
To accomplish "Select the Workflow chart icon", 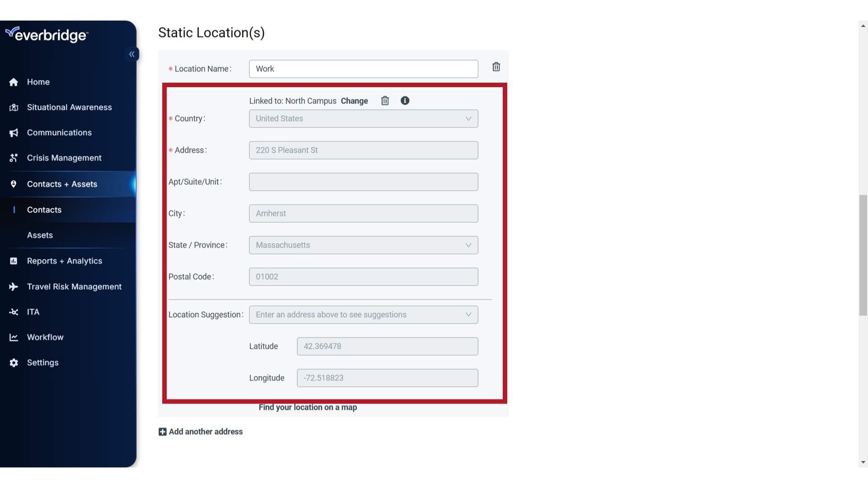I will click(x=13, y=337).
